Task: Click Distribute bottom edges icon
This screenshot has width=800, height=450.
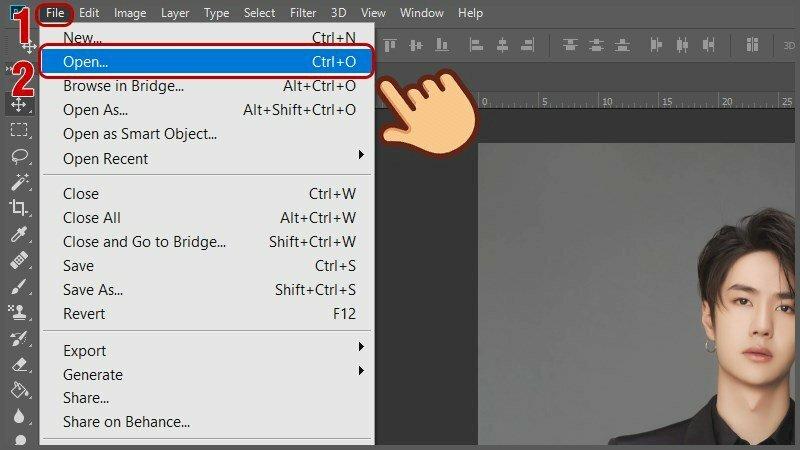Action: [621, 45]
